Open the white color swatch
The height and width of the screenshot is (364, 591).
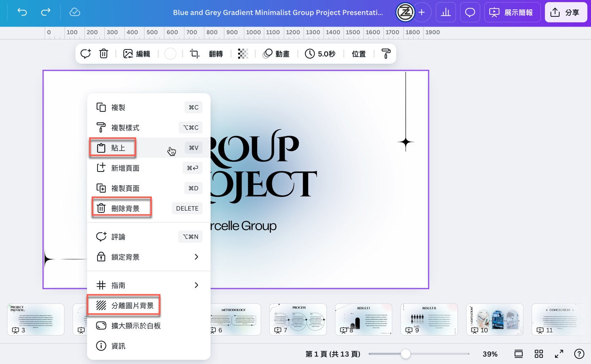click(x=170, y=54)
